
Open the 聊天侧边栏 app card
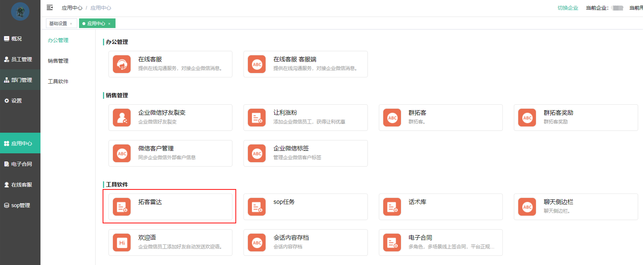pyautogui.click(x=576, y=207)
